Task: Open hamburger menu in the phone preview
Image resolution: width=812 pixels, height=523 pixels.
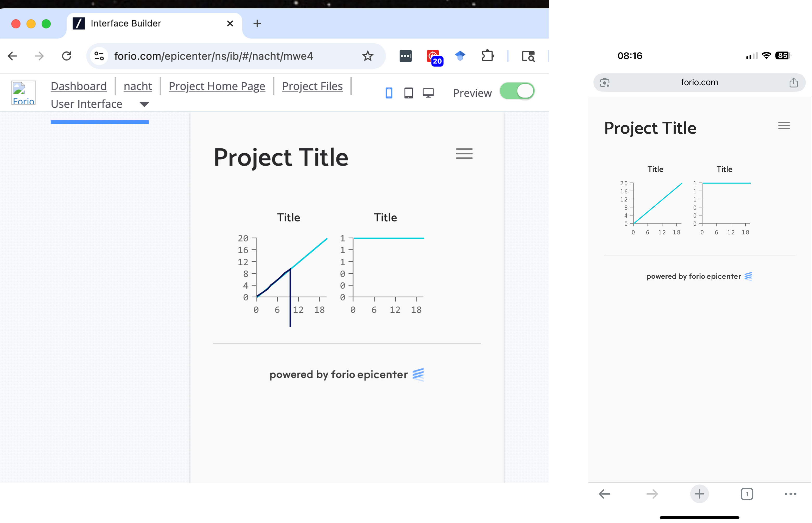Action: coord(784,126)
